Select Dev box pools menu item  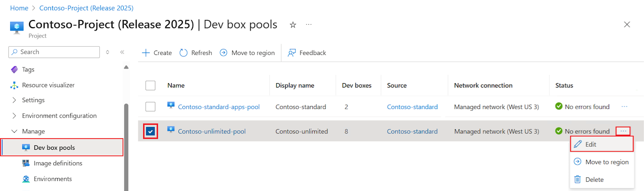pyautogui.click(x=62, y=147)
